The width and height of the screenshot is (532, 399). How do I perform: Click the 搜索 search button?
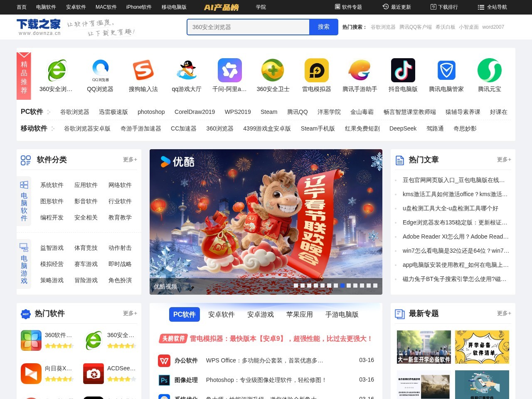[x=323, y=27]
